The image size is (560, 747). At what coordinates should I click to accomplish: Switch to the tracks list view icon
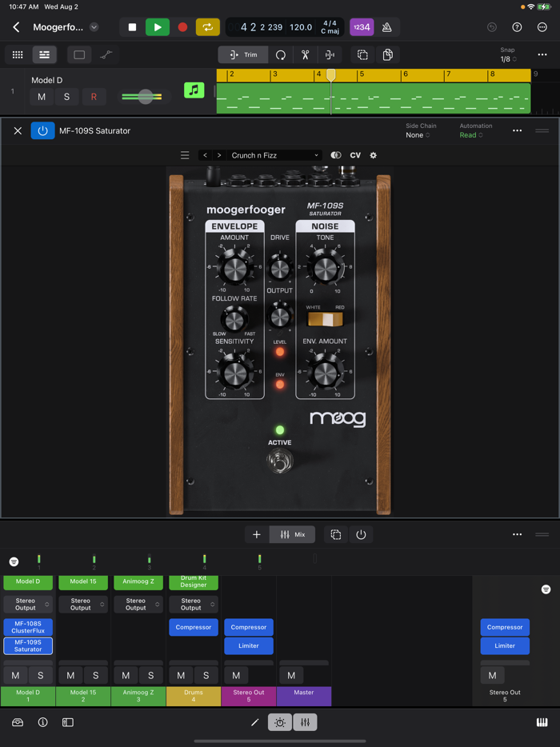44,55
